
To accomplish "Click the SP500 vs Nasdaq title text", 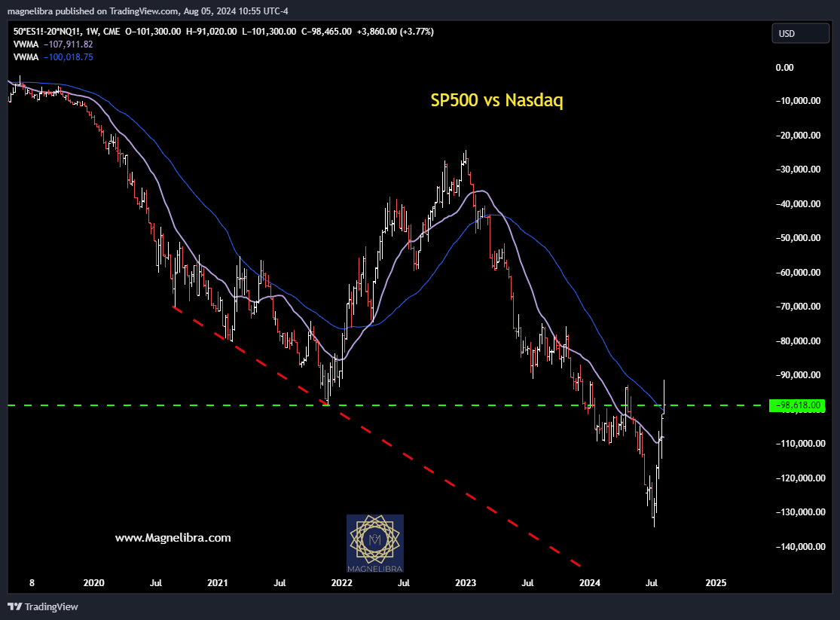I will [x=496, y=100].
